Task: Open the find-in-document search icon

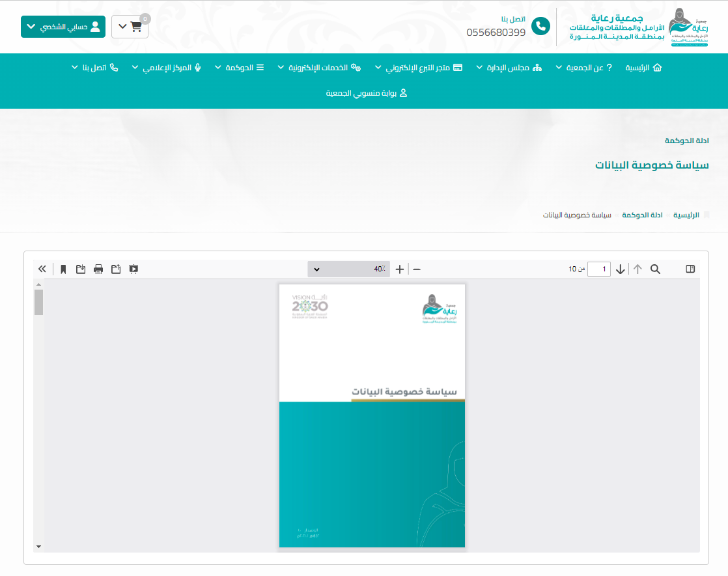Action: (x=655, y=269)
